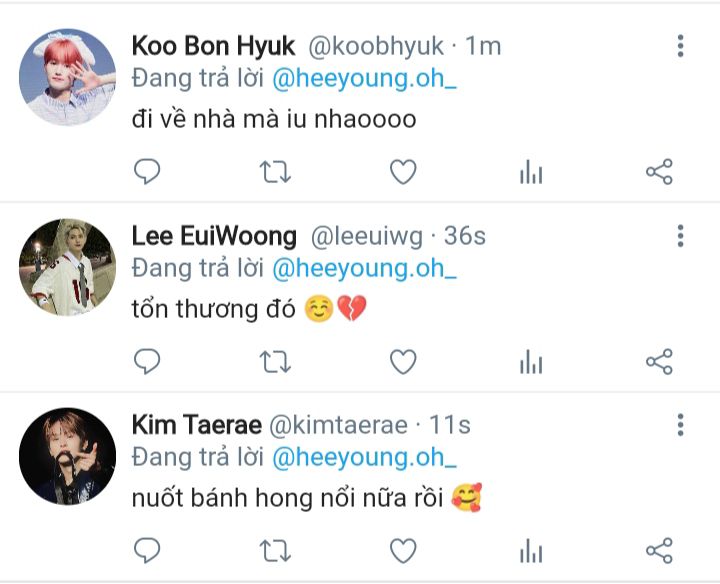The height and width of the screenshot is (584, 720).
Task: Reply to Kim Taerae's tweet
Action: pos(147,550)
